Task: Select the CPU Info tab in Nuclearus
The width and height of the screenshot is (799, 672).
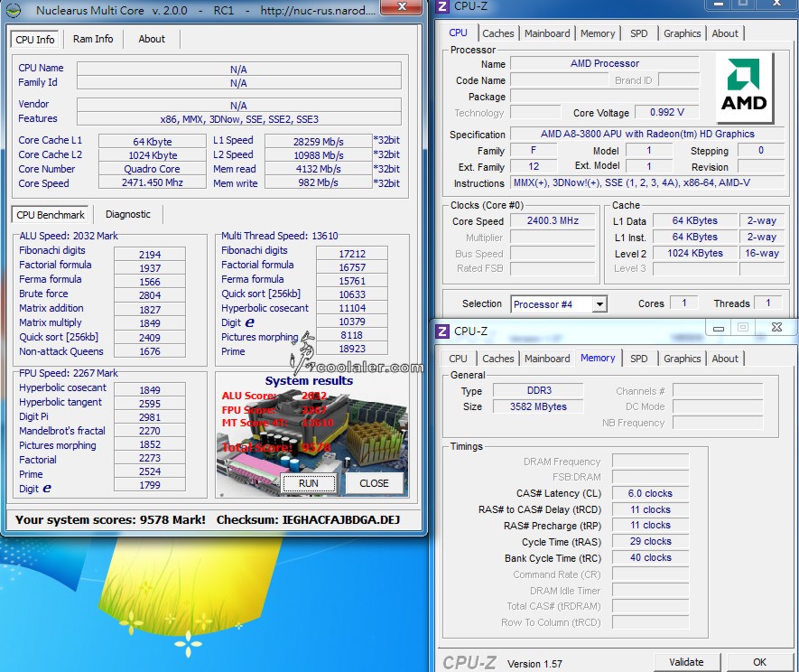Action: pos(34,40)
